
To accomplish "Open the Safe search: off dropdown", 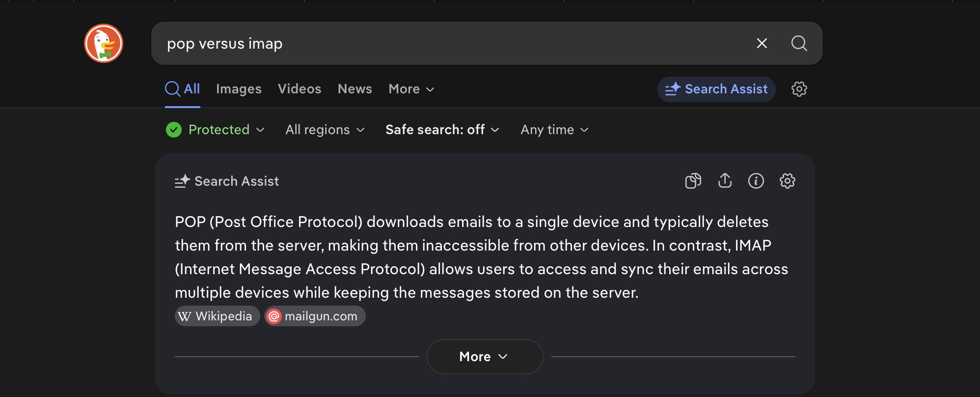I will point(442,130).
